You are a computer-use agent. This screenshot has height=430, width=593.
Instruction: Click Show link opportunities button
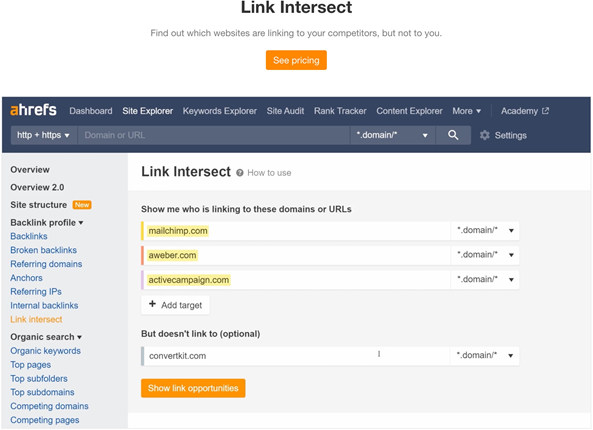(193, 388)
